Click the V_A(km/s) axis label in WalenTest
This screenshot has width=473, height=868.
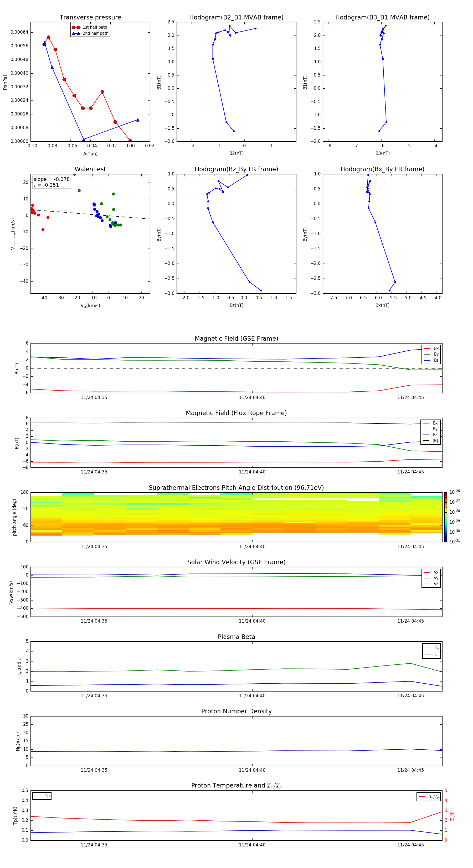pyautogui.click(x=90, y=306)
